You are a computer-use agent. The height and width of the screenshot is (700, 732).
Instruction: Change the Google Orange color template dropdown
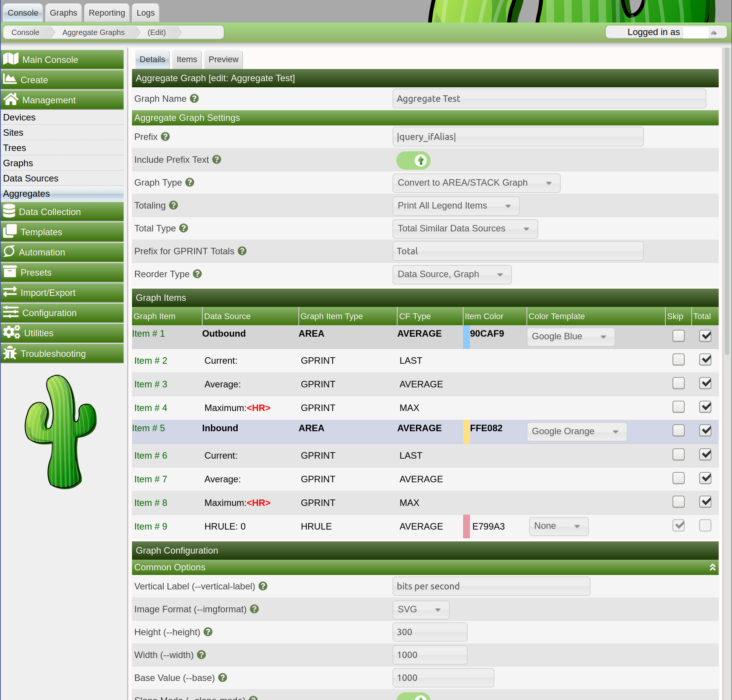point(576,431)
